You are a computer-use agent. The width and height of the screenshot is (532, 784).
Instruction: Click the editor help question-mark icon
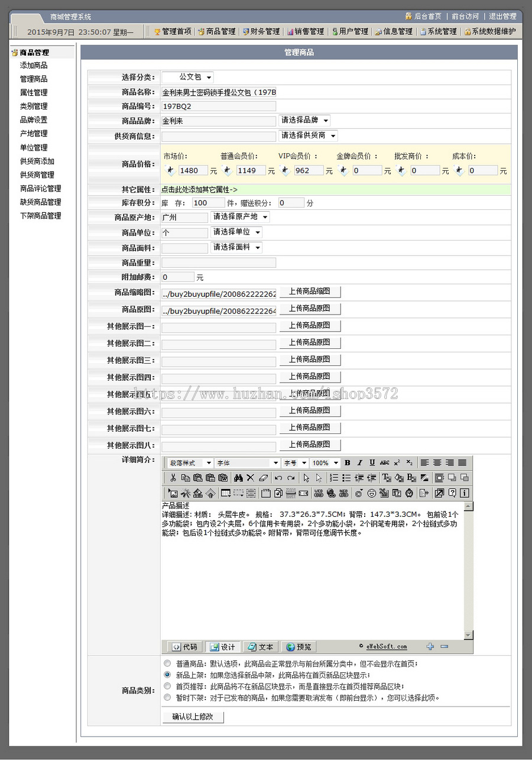tap(452, 493)
